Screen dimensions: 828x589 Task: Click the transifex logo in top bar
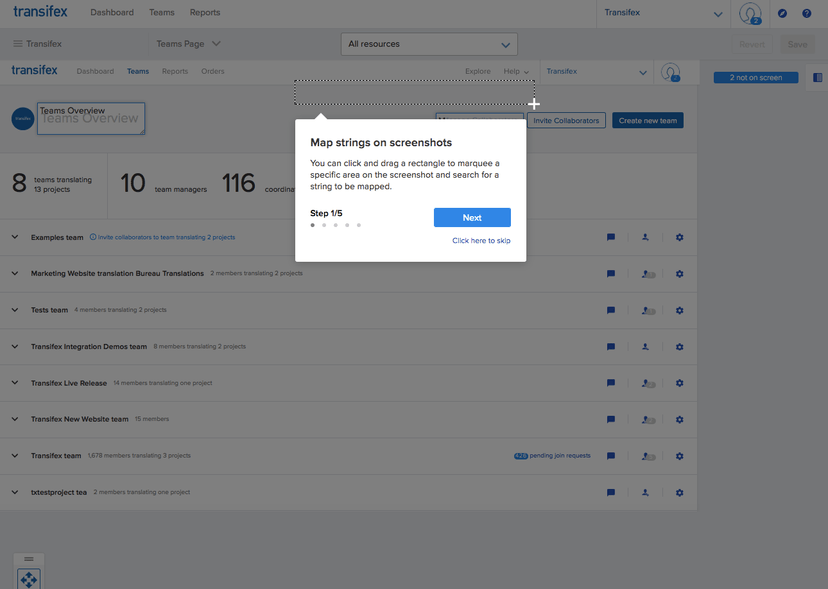click(x=40, y=12)
